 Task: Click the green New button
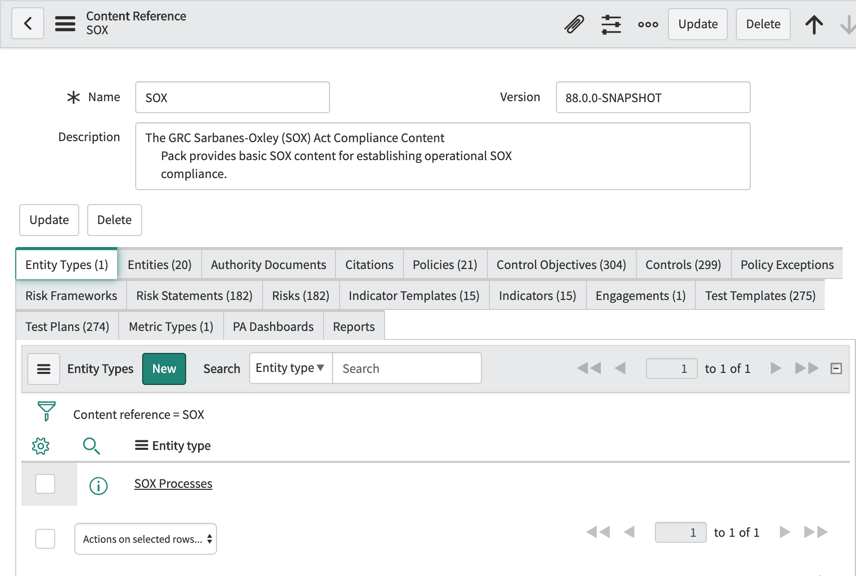[x=164, y=369]
